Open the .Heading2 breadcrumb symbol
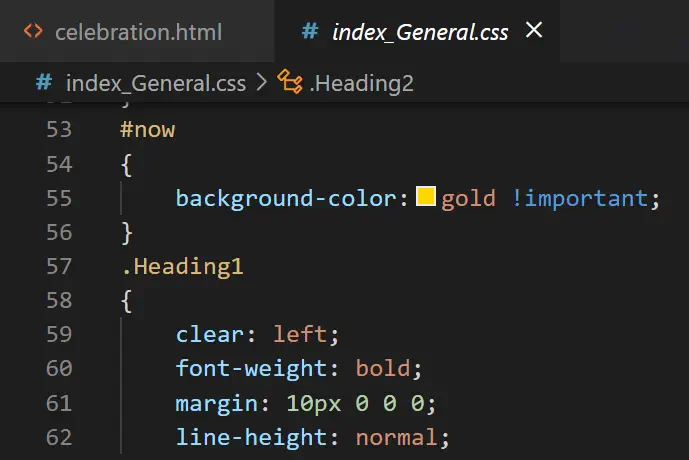Screen dimensions: 689x460 pos(361,83)
